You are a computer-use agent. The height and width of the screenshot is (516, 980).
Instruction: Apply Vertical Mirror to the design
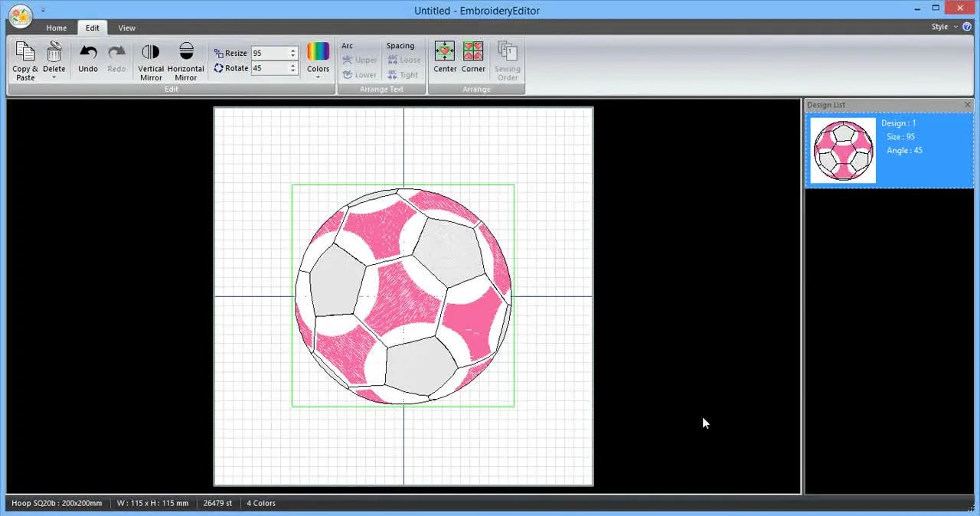click(x=151, y=53)
